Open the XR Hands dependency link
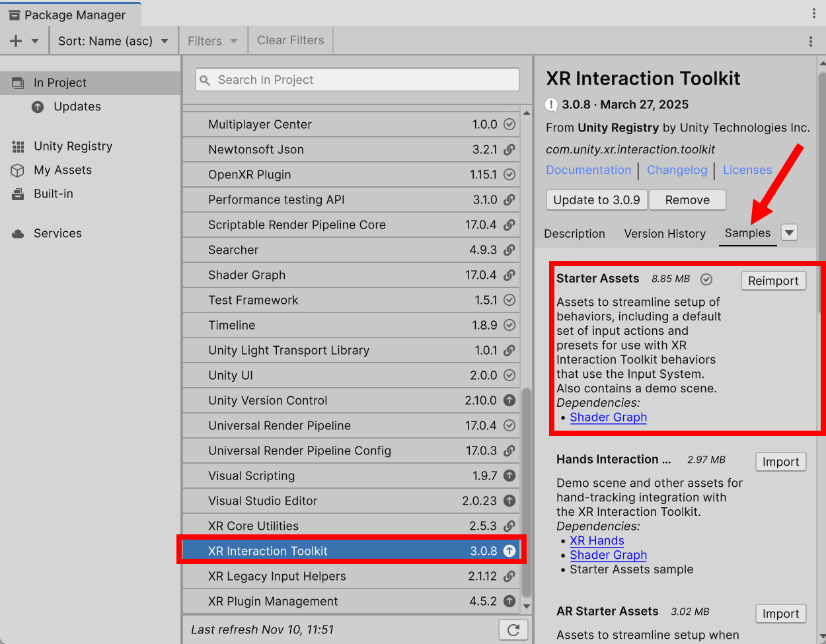826x644 pixels. [597, 540]
